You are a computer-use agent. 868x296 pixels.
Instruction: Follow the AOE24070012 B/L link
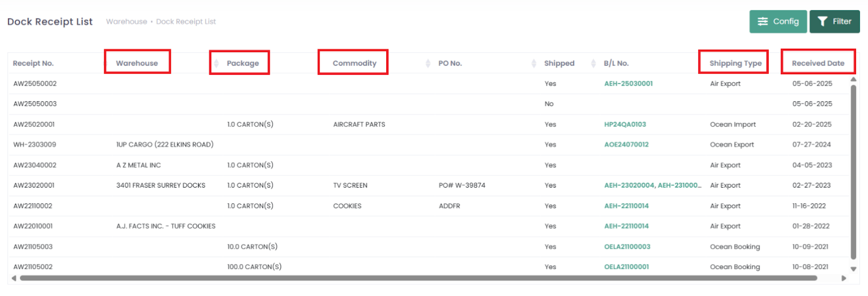(626, 145)
